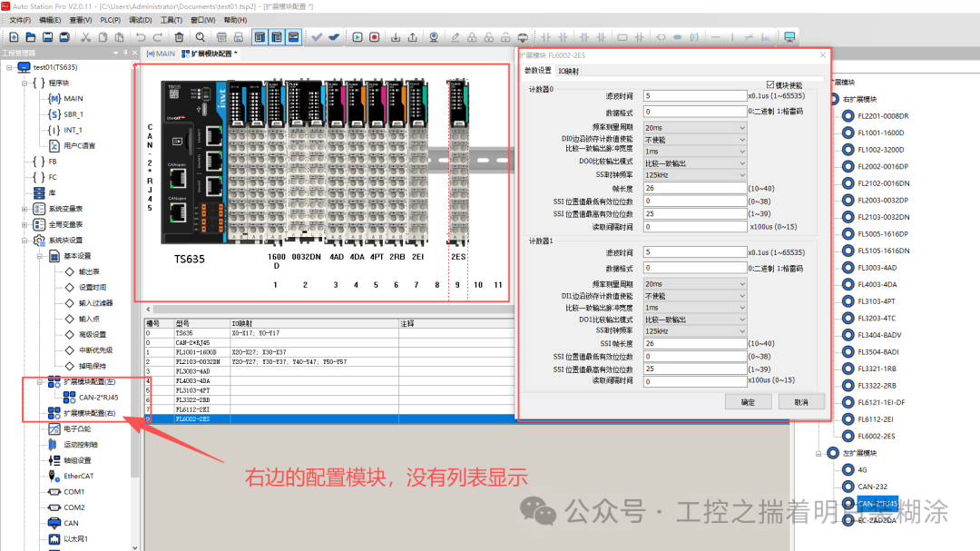Click the coil output ladder icon
Image resolution: width=980 pixels, height=551 pixels.
(x=661, y=37)
